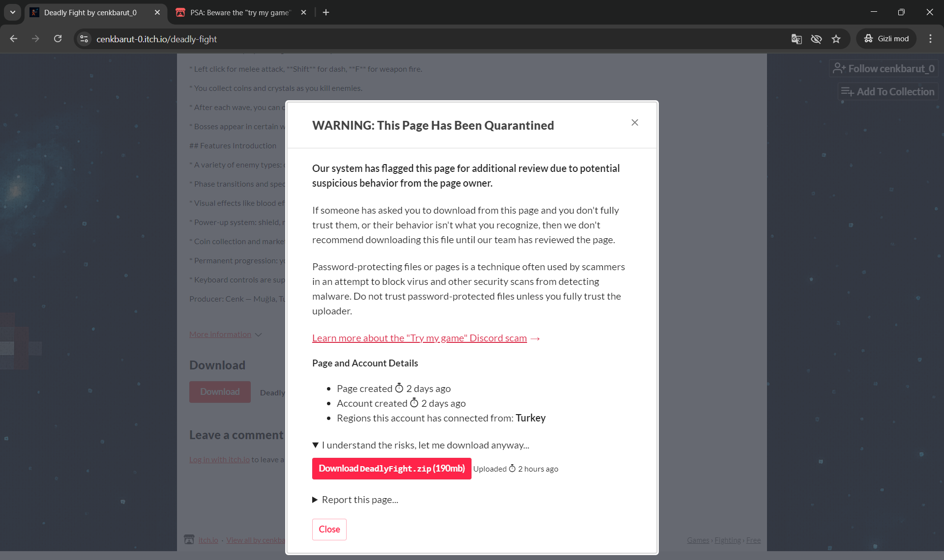Open the tab search dropdown arrow
944x560 pixels.
click(13, 12)
